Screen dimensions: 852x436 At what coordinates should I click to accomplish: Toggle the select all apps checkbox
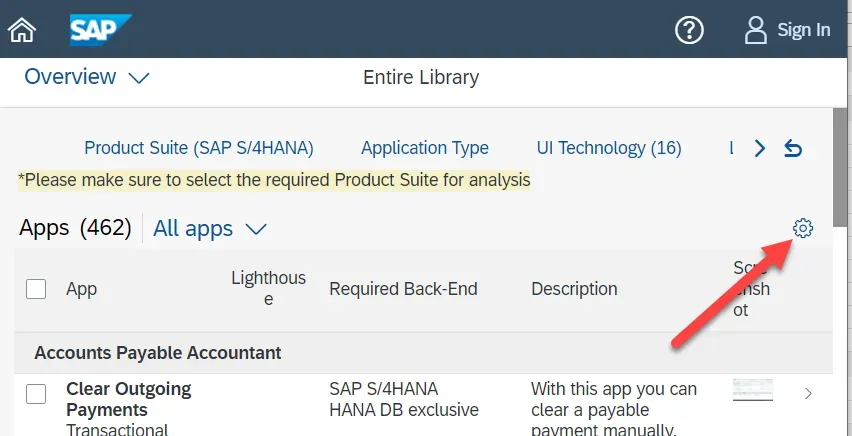(36, 289)
